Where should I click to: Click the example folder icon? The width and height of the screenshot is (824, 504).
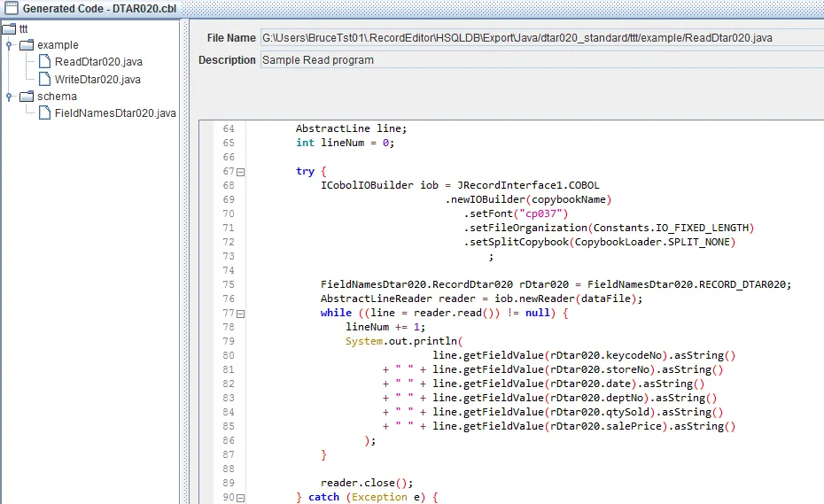(x=27, y=44)
